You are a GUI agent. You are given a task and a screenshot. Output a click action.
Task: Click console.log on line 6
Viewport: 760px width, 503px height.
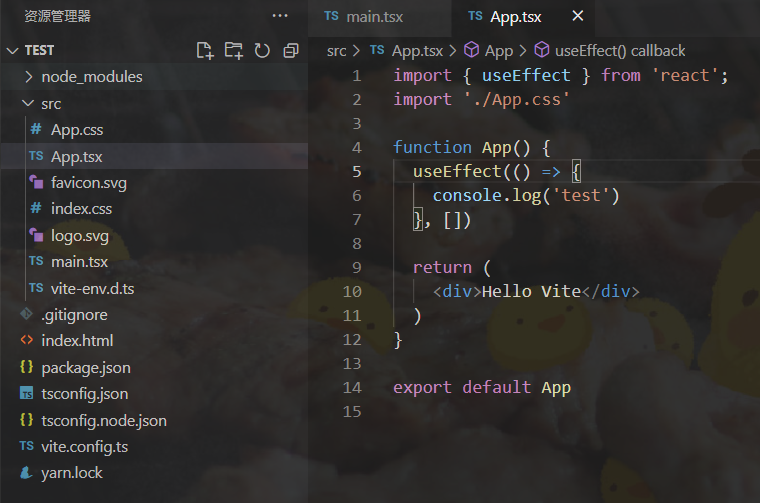coord(487,195)
